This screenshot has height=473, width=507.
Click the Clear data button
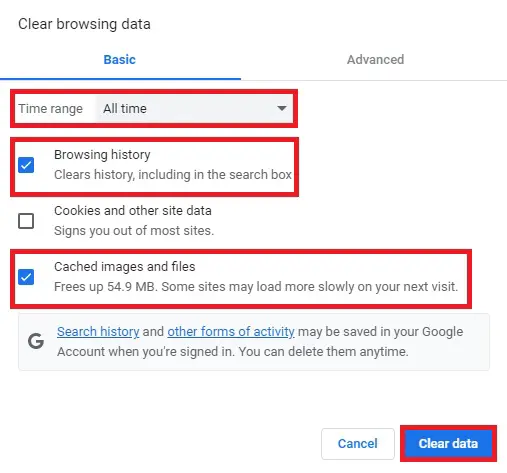(x=448, y=444)
